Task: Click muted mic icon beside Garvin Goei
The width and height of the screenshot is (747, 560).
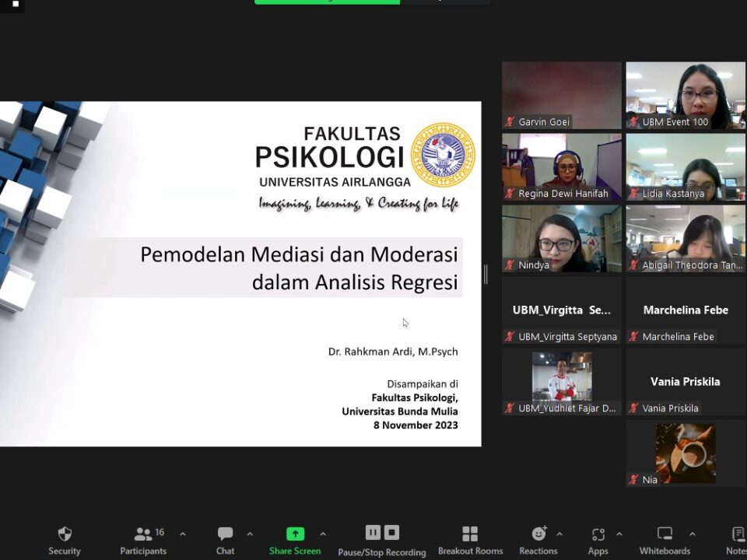Action: [510, 122]
